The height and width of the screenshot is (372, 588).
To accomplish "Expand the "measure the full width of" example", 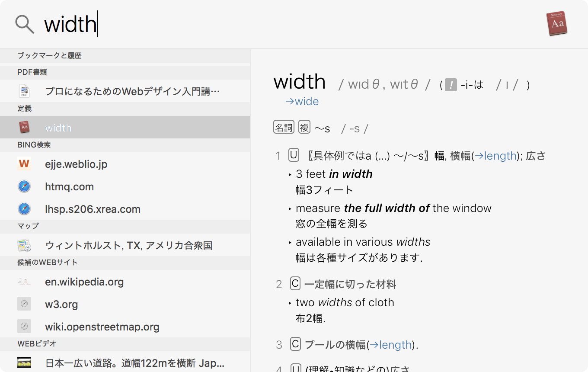I will 290,208.
